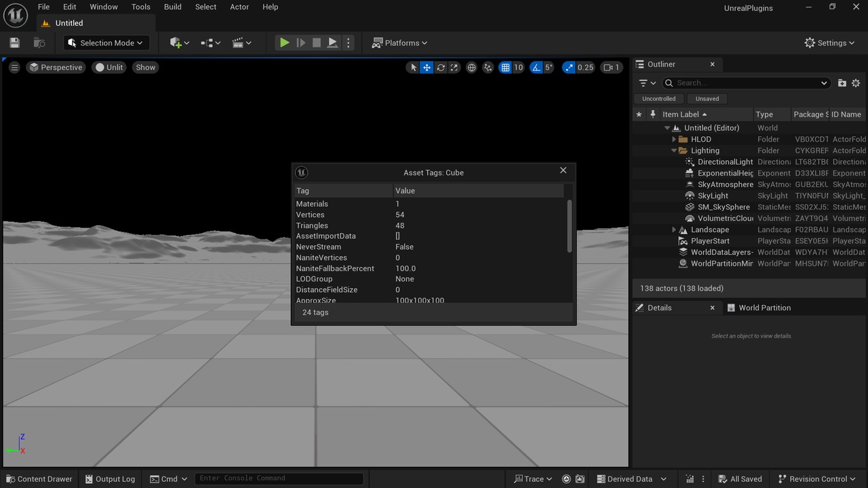The width and height of the screenshot is (868, 488).
Task: Open the Cinematics clapperboard dropdown
Action: coord(242,43)
